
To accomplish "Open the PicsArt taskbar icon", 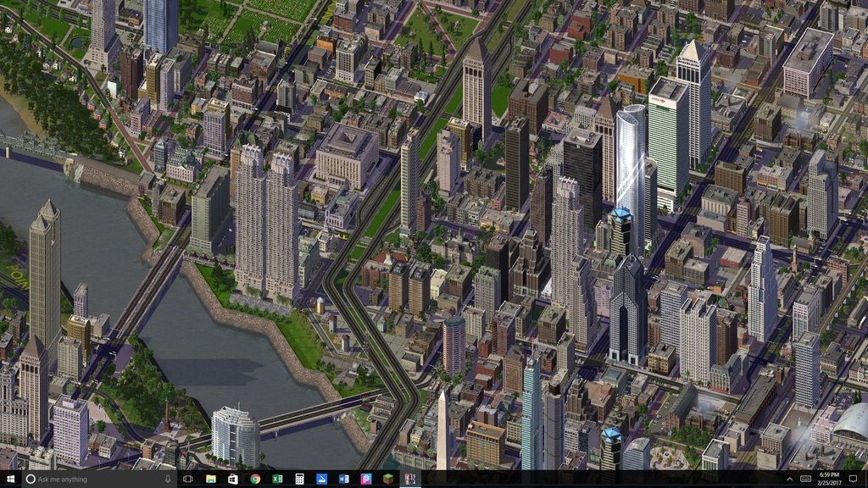I will (366, 480).
